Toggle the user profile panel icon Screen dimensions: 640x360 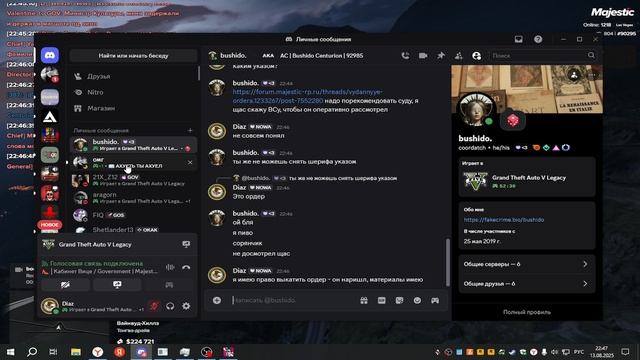coord(476,56)
